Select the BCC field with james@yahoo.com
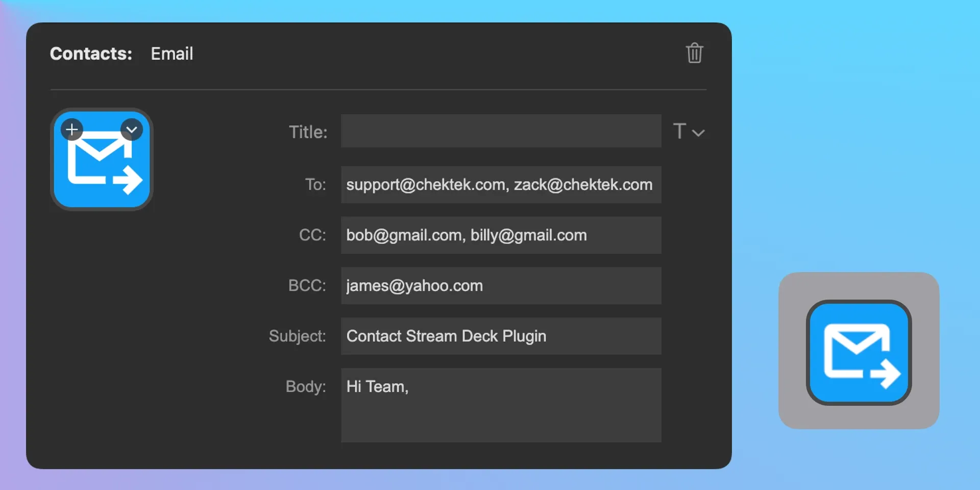 pyautogui.click(x=501, y=286)
